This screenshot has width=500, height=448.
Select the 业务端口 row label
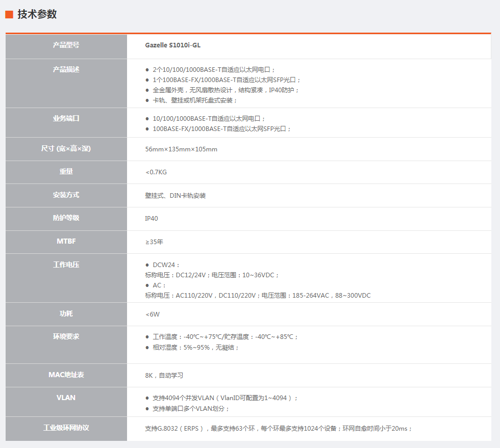click(x=66, y=118)
